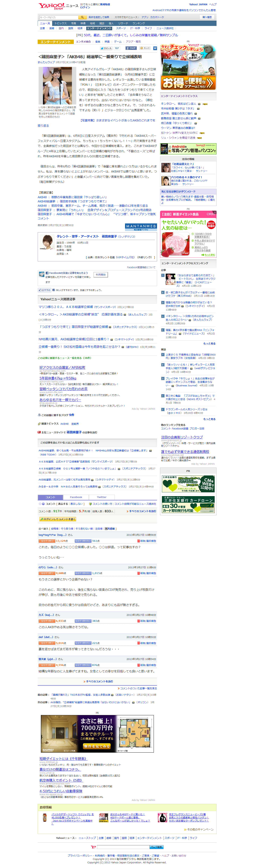Click the Y! icon beside bottom search box

93,847
